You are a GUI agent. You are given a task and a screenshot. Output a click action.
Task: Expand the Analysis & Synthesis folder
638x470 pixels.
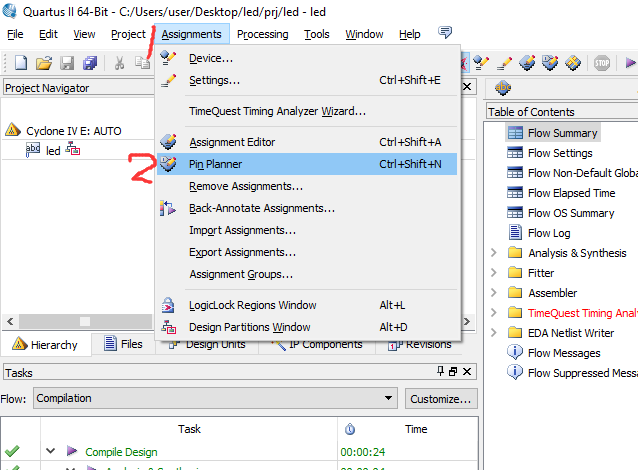coord(494,253)
